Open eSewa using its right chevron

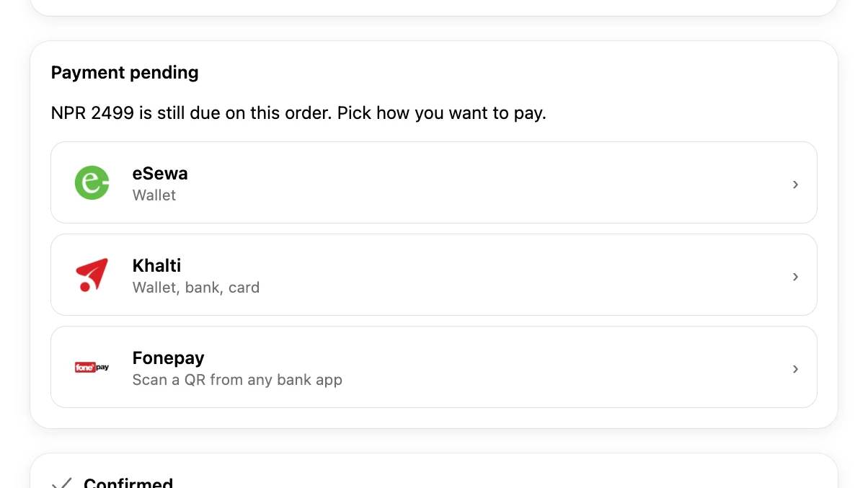[x=795, y=185]
